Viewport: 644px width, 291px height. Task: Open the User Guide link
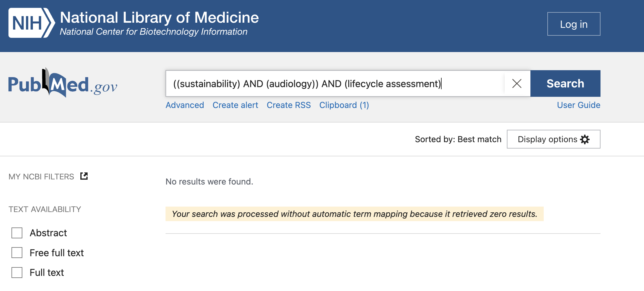click(x=578, y=105)
